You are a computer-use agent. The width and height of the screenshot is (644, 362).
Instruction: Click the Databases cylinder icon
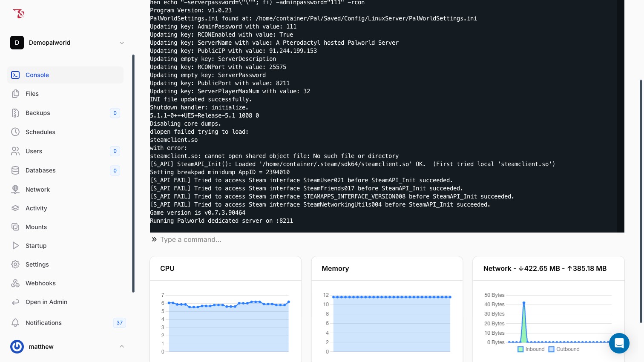[15, 170]
